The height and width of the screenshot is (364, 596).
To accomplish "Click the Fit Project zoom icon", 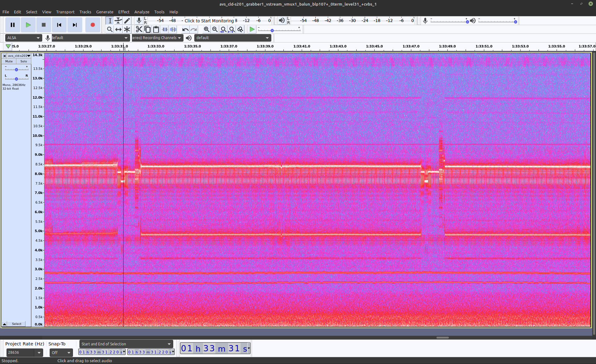I will click(232, 29).
